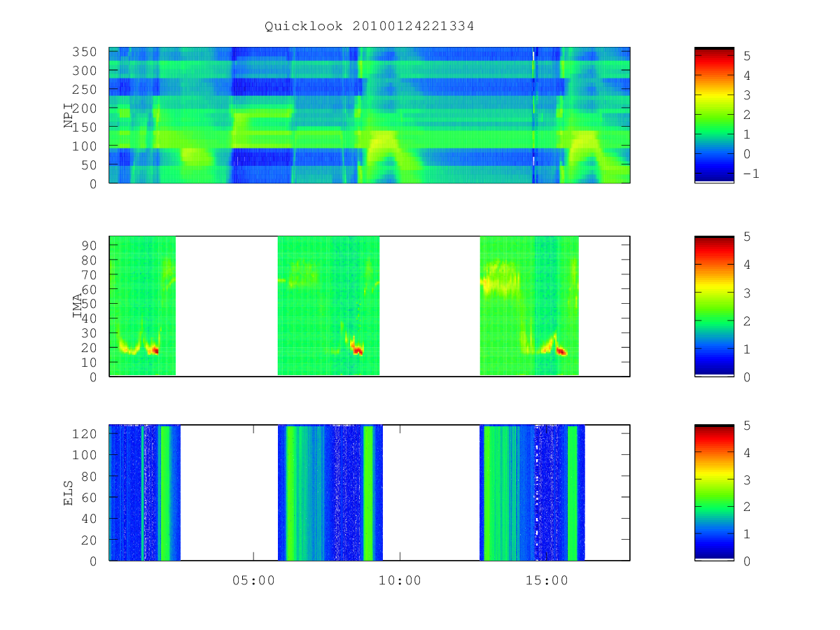This screenshot has height=630, width=840.
Task: Click the NPI axis label
Action: coord(69,115)
